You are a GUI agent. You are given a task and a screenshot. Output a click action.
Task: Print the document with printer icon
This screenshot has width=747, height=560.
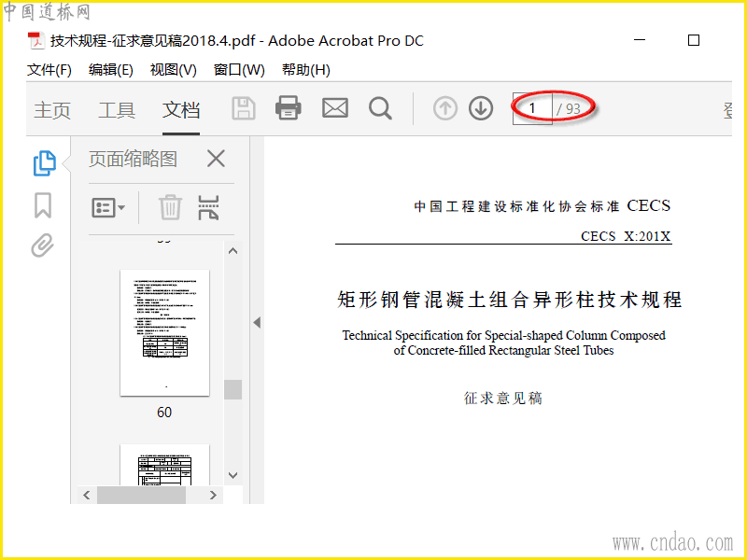[x=289, y=107]
